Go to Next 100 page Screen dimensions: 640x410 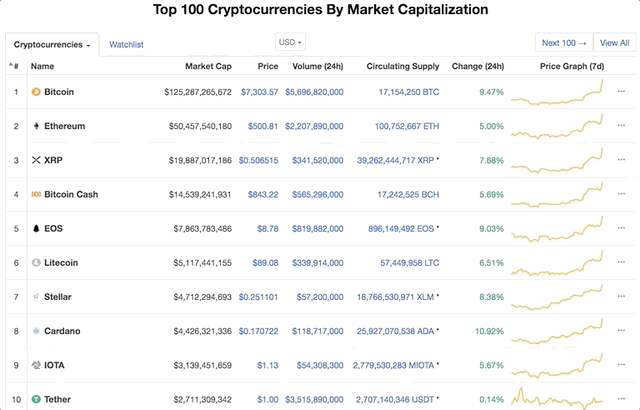point(564,43)
